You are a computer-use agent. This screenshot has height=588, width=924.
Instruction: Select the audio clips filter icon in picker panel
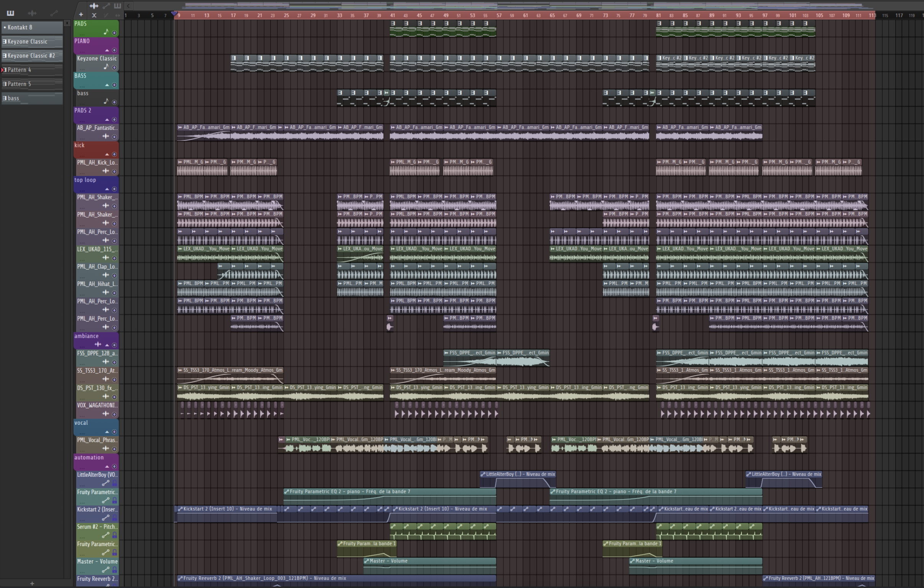pyautogui.click(x=32, y=13)
